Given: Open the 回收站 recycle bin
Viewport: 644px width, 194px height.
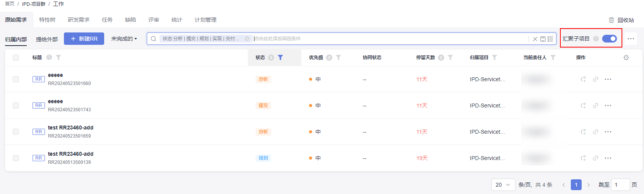Looking at the screenshot, I should [x=621, y=20].
